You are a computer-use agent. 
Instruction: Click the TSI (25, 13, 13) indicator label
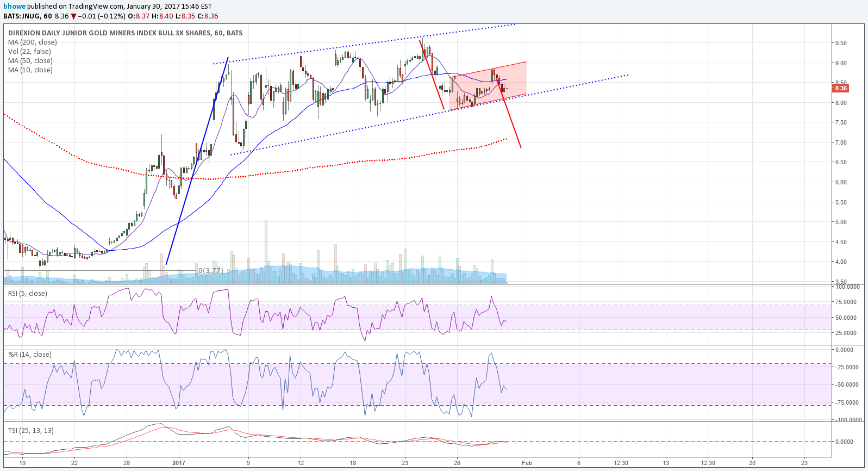(x=30, y=431)
